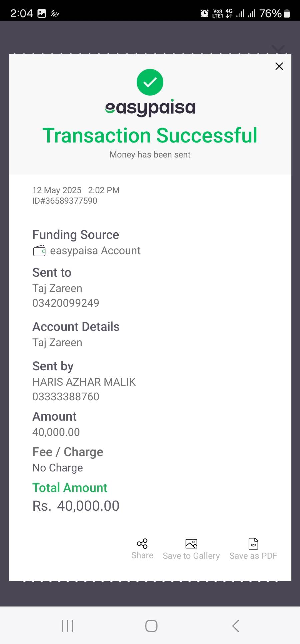Tap the Transaction Successful heading
The height and width of the screenshot is (644, 300).
pos(150,136)
